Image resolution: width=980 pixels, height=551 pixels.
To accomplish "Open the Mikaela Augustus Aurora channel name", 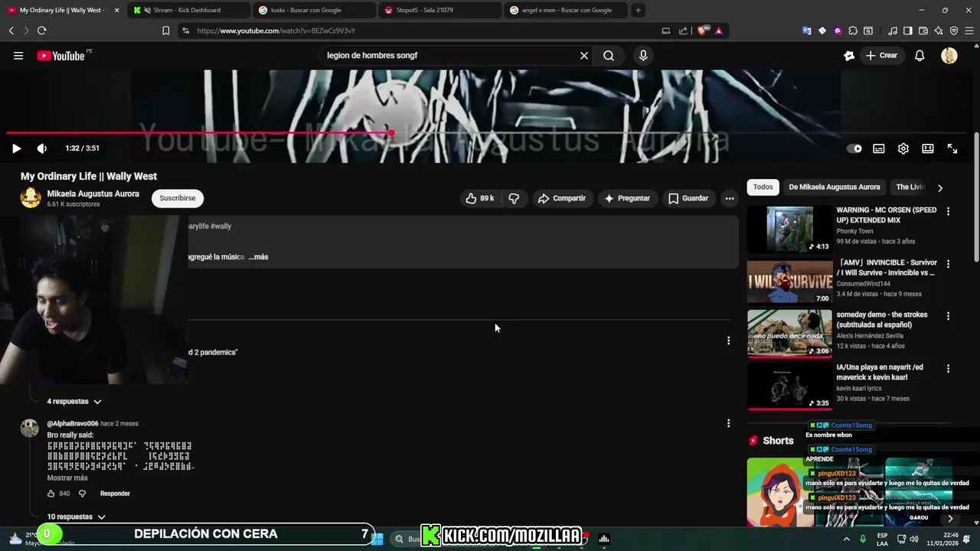I will [93, 194].
